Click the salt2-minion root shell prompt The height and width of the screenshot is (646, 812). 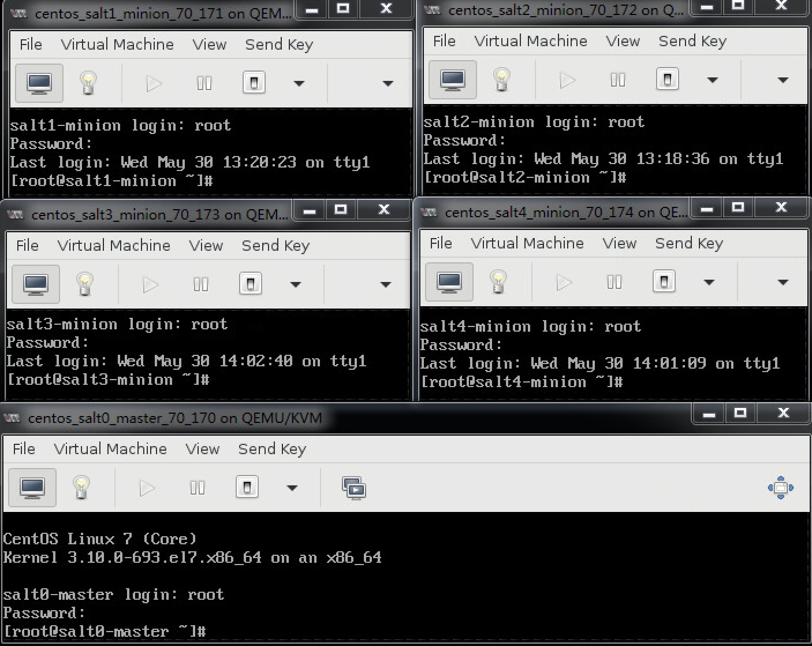click(x=526, y=177)
